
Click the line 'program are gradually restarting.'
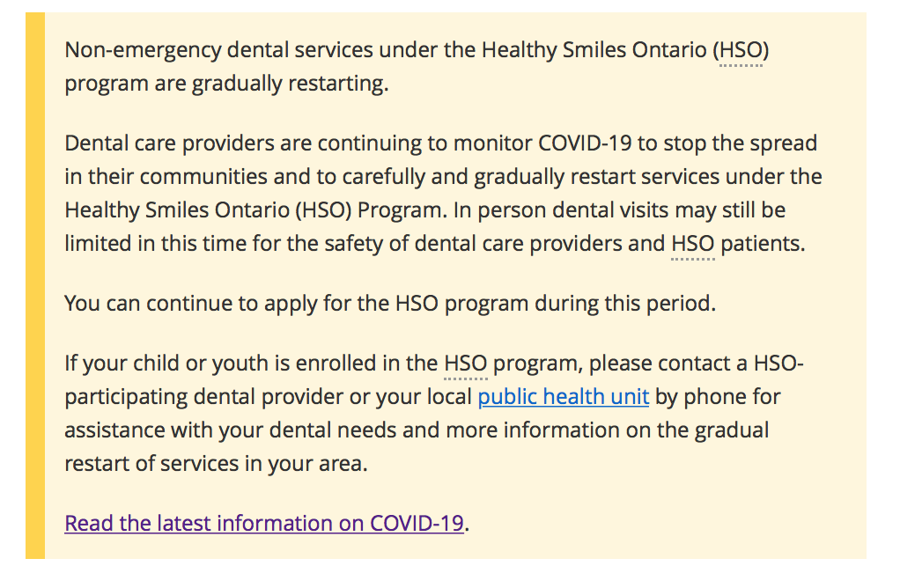click(x=226, y=84)
